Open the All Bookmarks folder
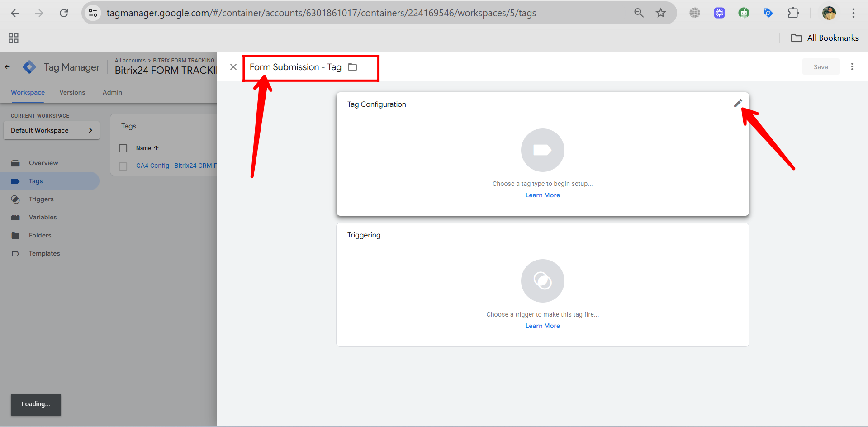This screenshot has height=427, width=868. tap(825, 38)
